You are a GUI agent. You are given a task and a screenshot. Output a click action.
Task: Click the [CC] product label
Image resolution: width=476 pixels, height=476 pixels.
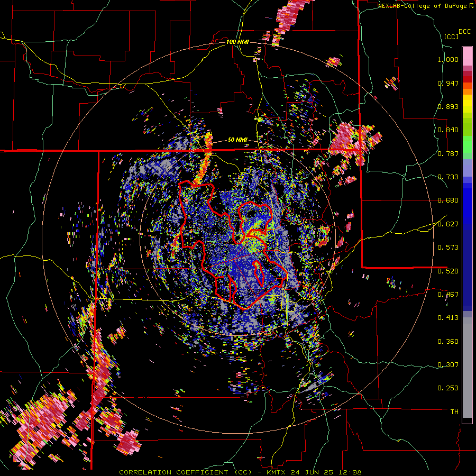452,36
